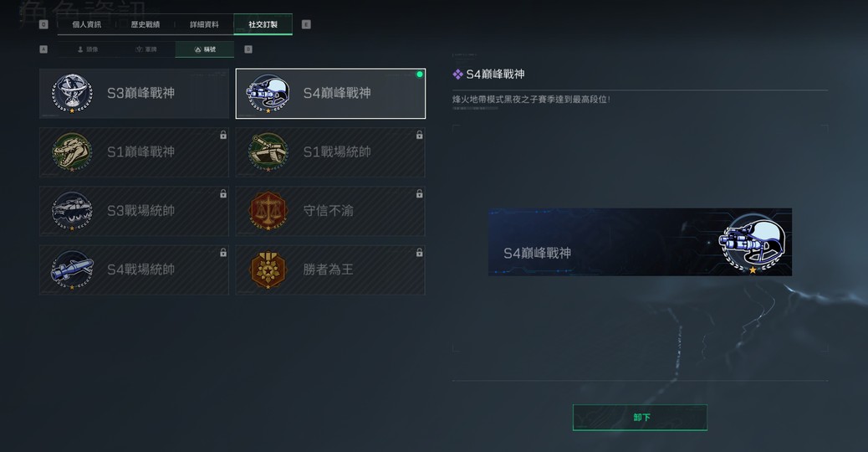
Task: Open the 詳細資料 tab
Action: pos(204,24)
